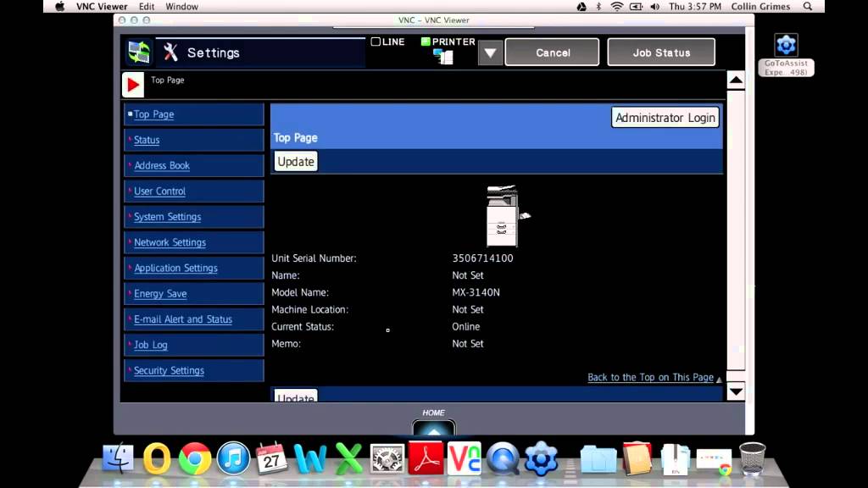Click the red play arrow icon
Viewport: 868px width, 488px height.
[133, 85]
